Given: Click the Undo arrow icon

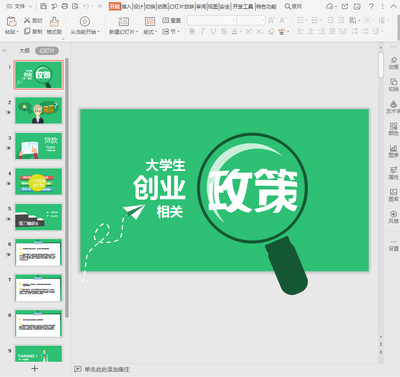Looking at the screenshot, I should pos(86,6).
